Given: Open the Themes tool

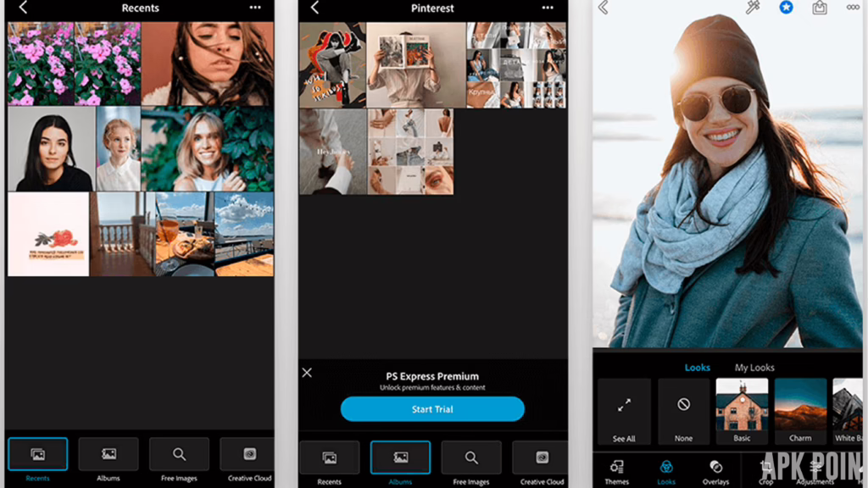Looking at the screenshot, I should [617, 472].
